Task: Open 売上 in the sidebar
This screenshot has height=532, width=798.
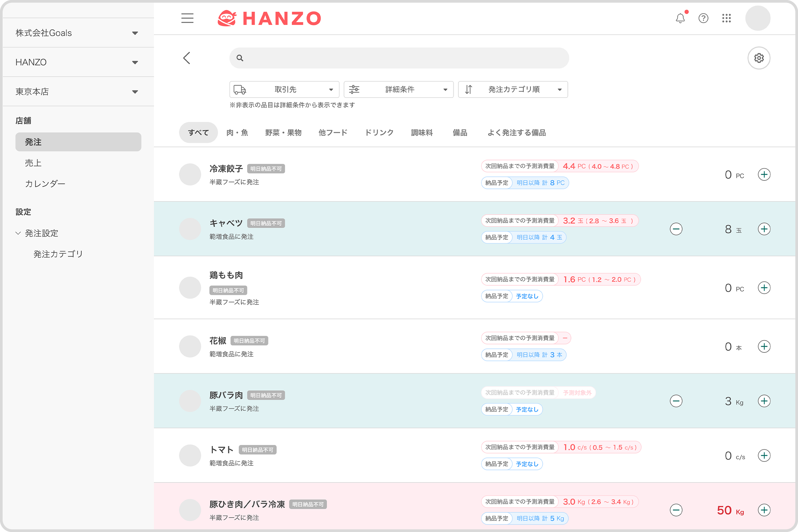Action: 33,163
